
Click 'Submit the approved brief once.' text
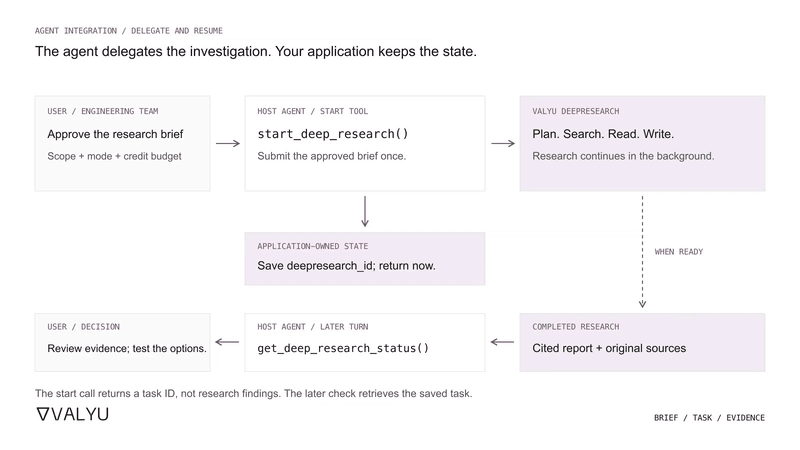click(x=332, y=156)
